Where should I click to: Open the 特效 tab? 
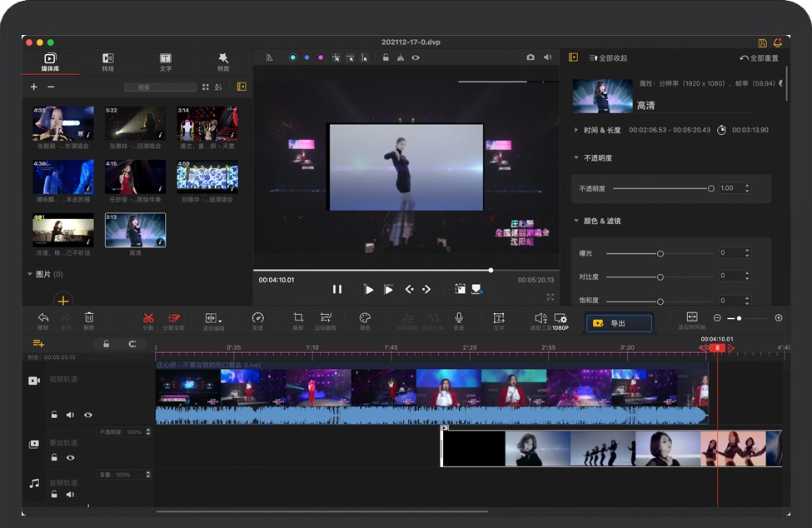pos(223,62)
